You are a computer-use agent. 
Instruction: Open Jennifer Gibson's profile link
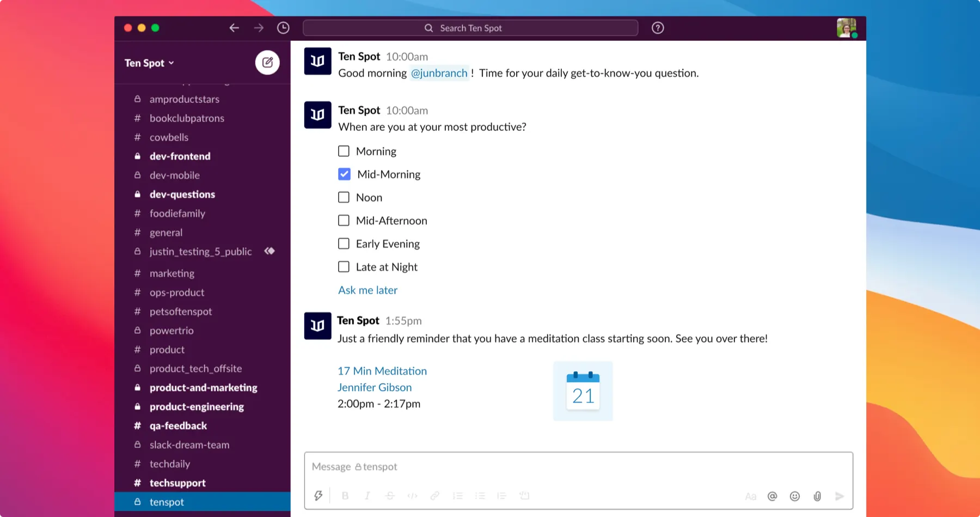[375, 387]
